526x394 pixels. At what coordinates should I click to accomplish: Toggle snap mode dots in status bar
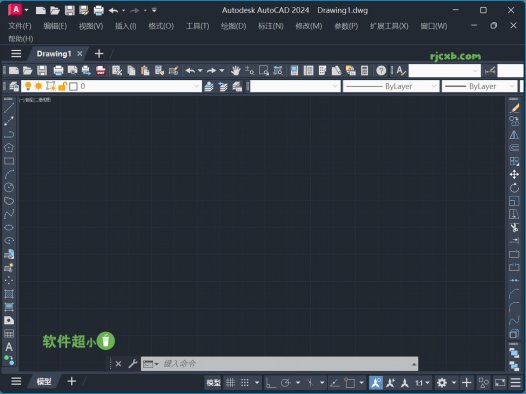[x=245, y=383]
